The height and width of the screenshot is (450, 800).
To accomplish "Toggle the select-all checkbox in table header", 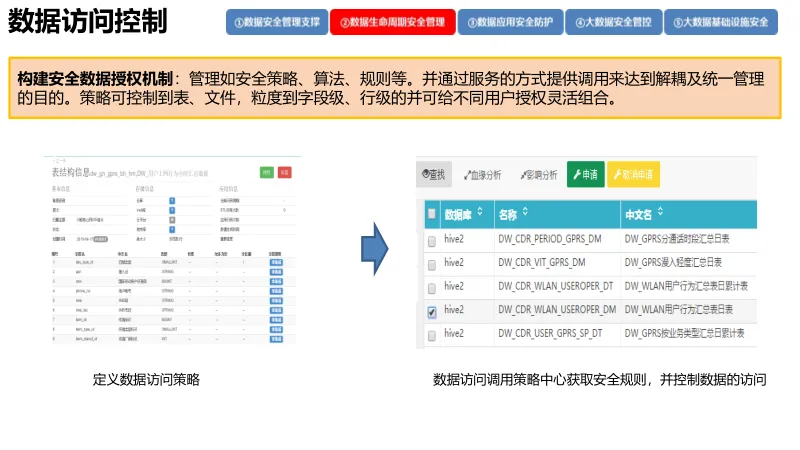I will pos(432,213).
